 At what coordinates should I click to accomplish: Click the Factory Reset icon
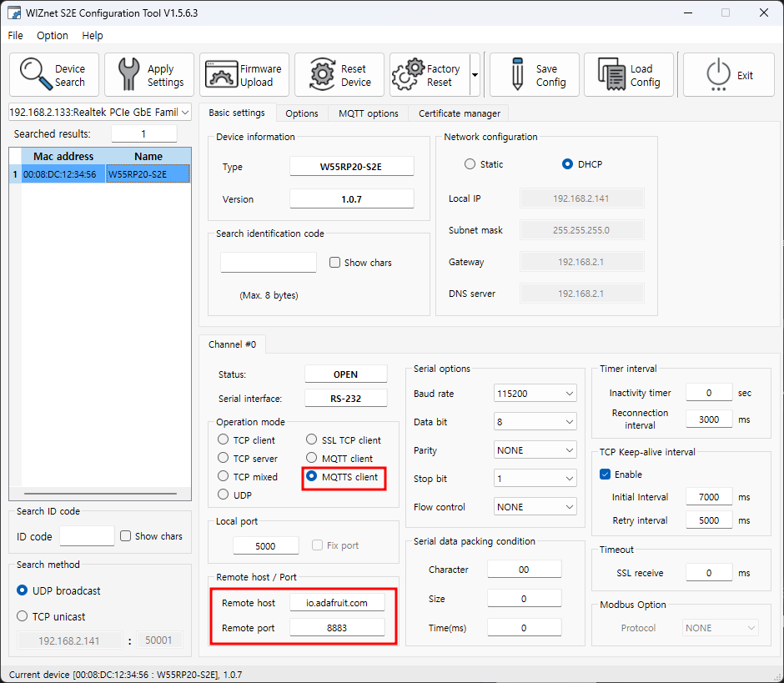pos(408,75)
